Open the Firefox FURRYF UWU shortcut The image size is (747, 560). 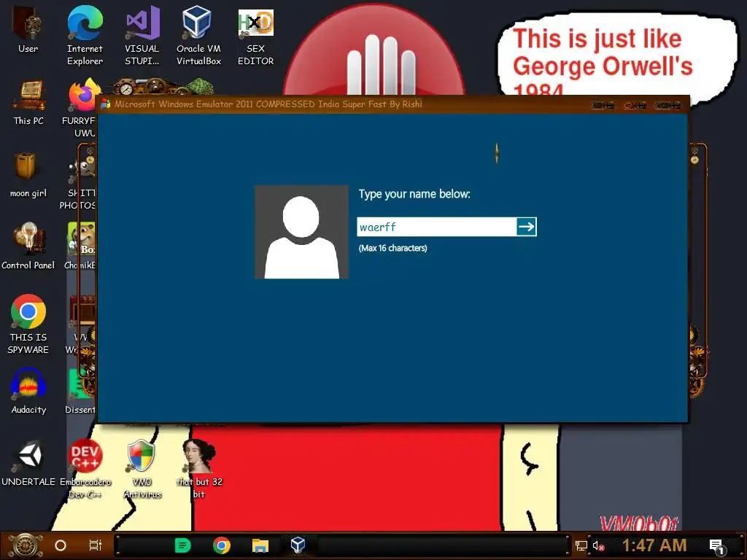(81, 107)
